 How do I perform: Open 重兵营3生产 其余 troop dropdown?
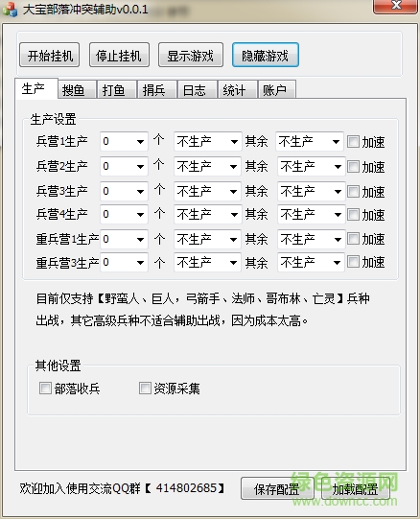[312, 263]
